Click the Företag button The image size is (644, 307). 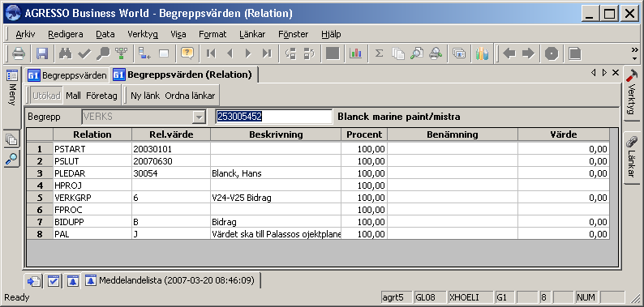coord(101,96)
